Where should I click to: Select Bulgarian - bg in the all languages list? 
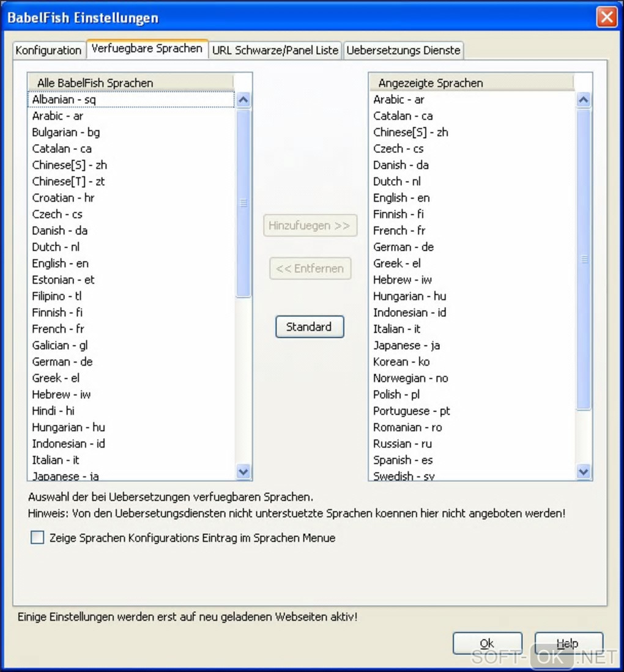point(132,132)
